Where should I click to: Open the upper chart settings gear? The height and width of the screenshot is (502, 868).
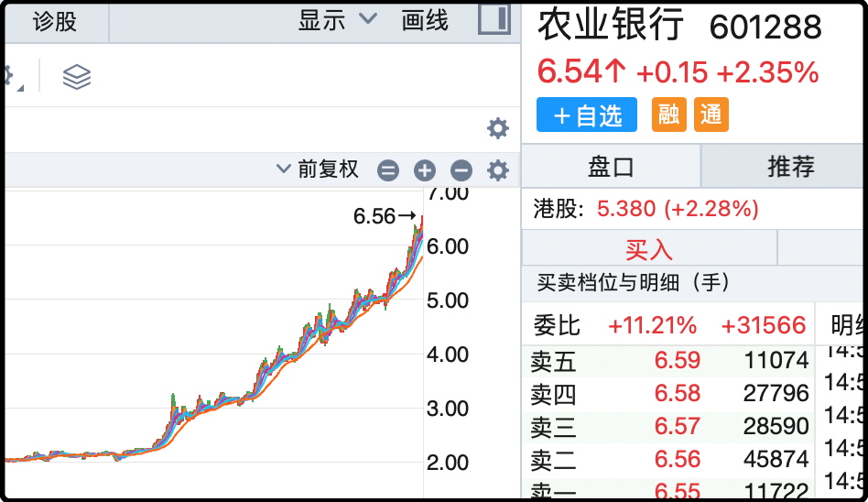coord(498,128)
